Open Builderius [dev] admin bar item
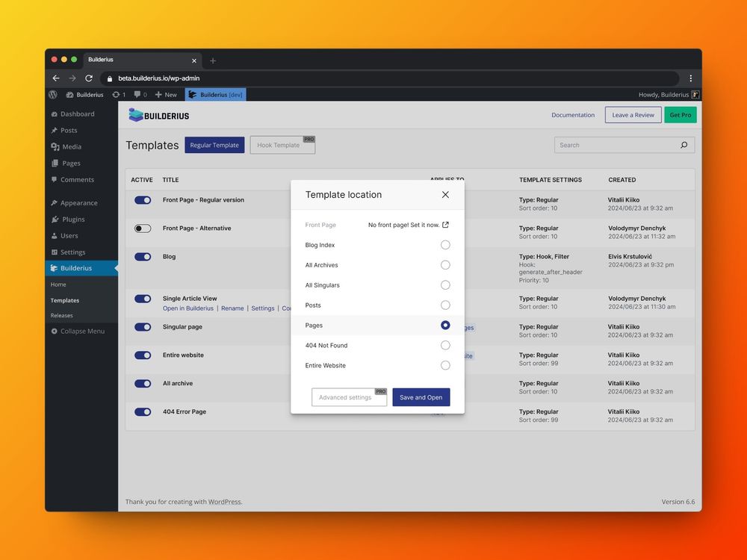The width and height of the screenshot is (747, 560). (x=215, y=94)
